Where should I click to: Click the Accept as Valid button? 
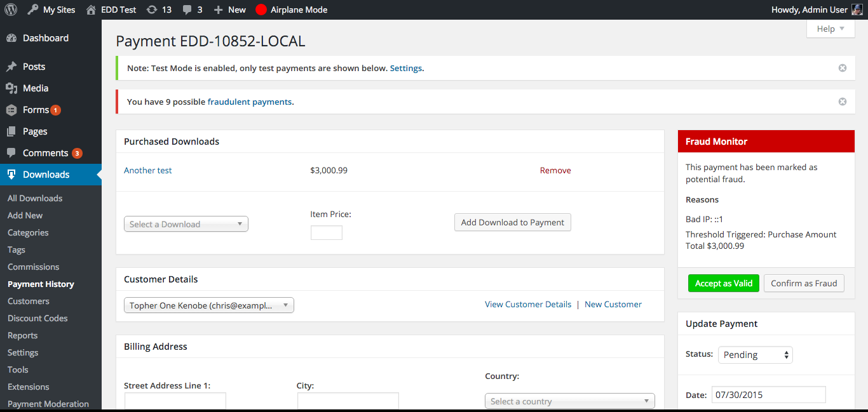(723, 283)
